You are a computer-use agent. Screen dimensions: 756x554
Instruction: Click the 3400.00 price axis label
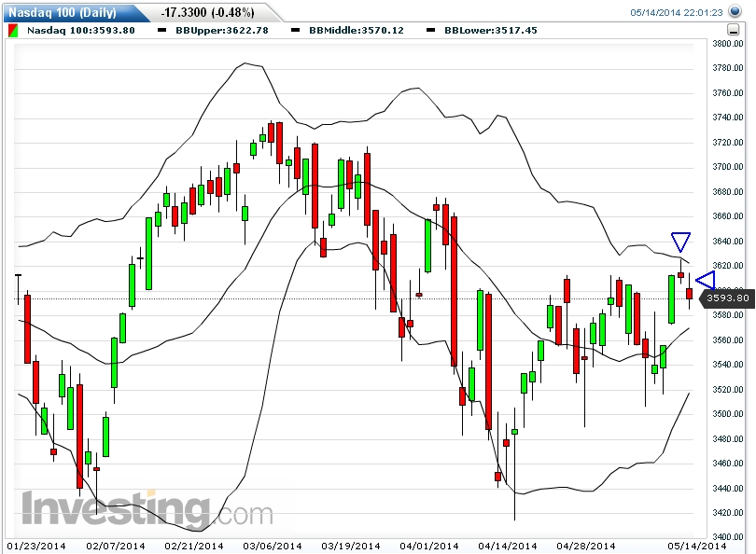pyautogui.click(x=728, y=536)
